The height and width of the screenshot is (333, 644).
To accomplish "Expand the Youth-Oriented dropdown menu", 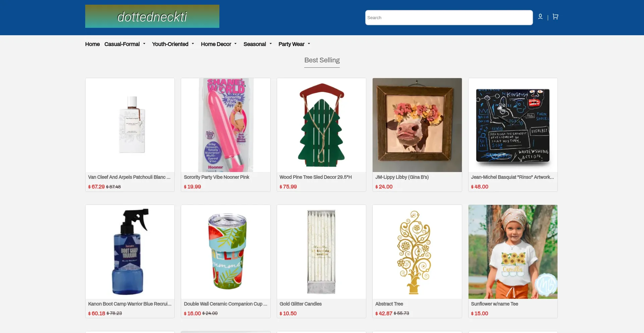I will point(173,44).
